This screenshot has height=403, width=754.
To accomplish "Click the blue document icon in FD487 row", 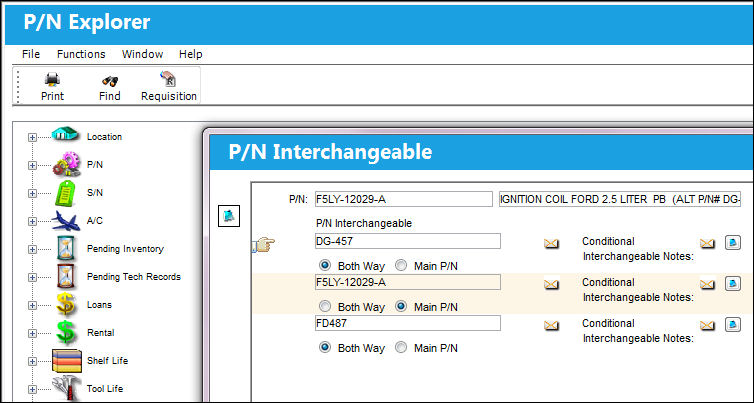I will 733,324.
